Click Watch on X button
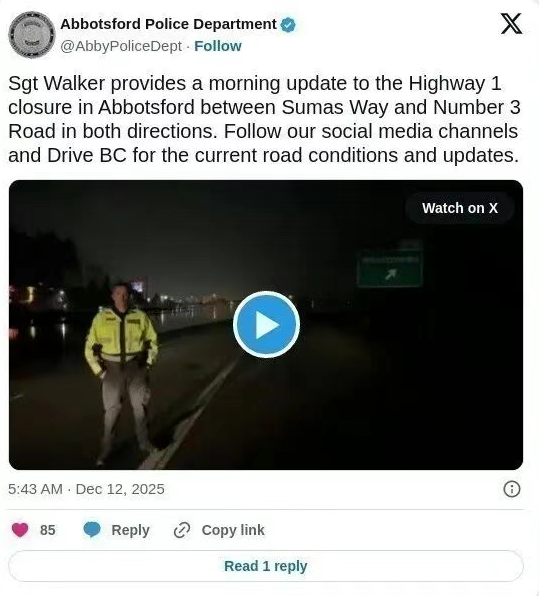 point(460,208)
